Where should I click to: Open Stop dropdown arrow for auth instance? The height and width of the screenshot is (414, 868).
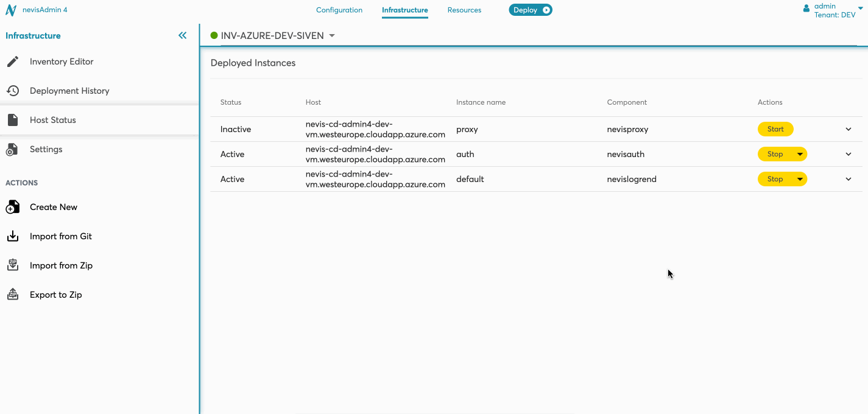[x=799, y=155]
